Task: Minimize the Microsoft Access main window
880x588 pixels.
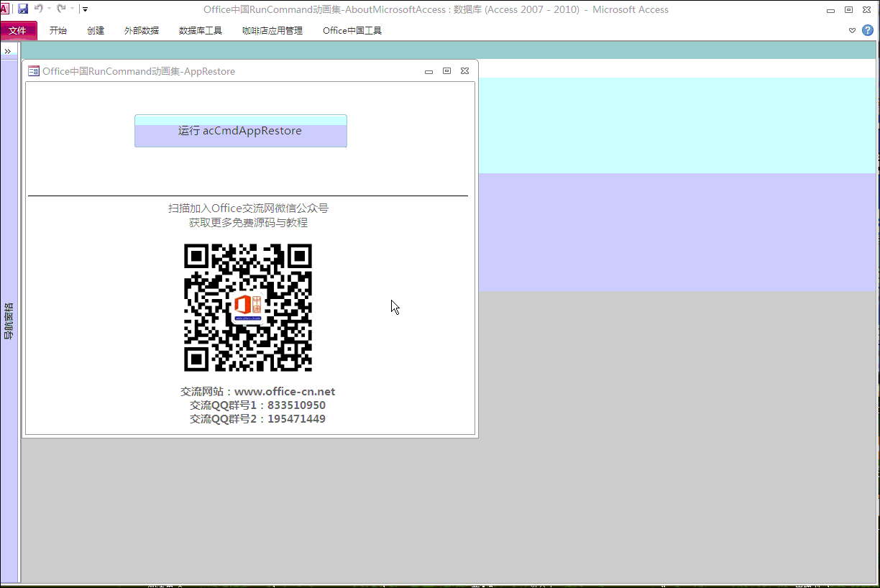Action: [x=831, y=10]
